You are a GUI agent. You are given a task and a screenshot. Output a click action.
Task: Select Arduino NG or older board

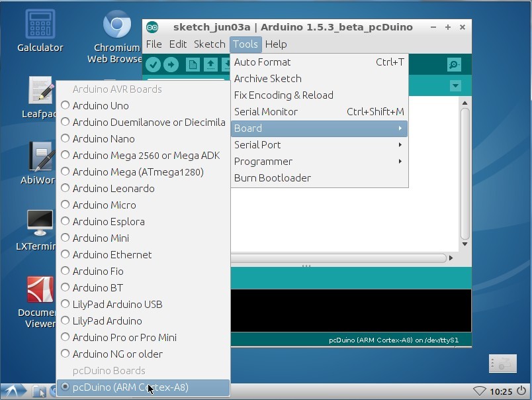143,354
